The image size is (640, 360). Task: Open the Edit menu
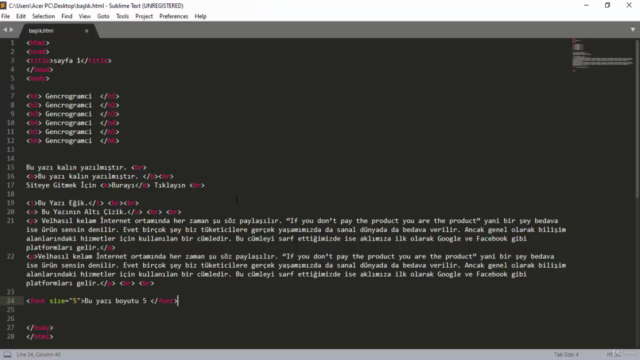click(21, 16)
